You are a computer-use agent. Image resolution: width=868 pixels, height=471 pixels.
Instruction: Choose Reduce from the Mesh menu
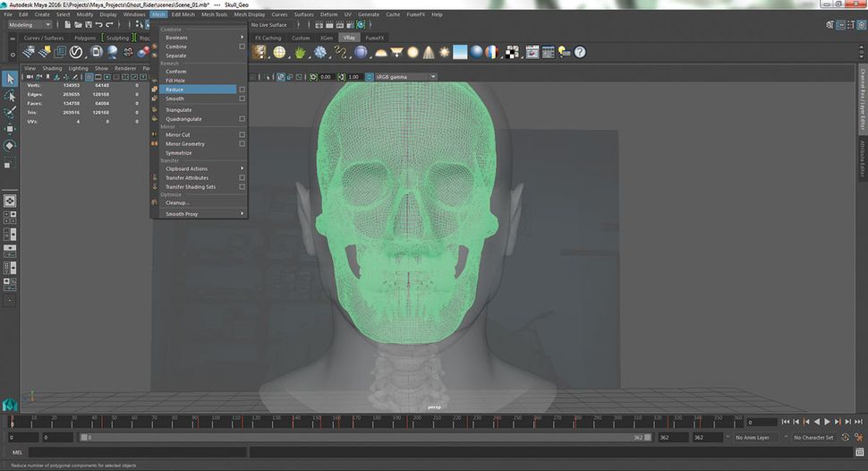pos(175,90)
